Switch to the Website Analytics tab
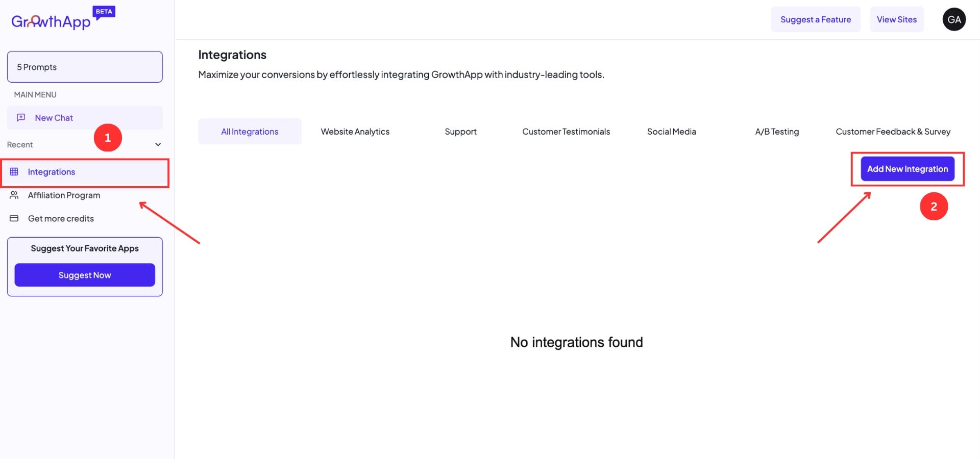Image resolution: width=980 pixels, height=459 pixels. click(x=355, y=132)
